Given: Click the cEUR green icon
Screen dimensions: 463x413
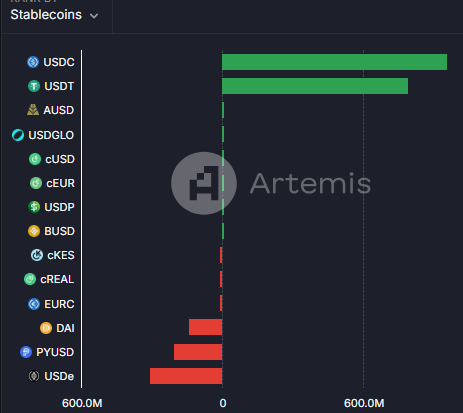Looking at the screenshot, I should click(36, 183).
